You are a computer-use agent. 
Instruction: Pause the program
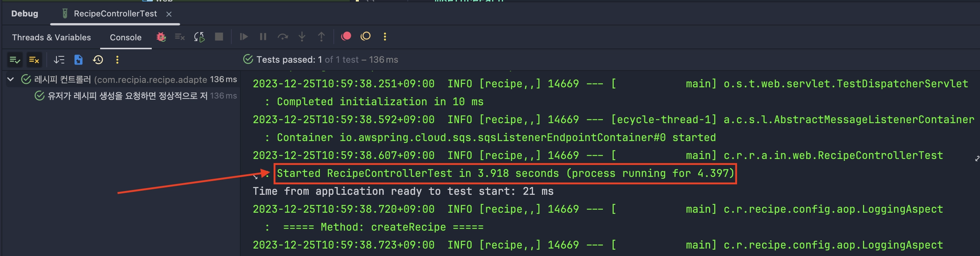[x=263, y=37]
